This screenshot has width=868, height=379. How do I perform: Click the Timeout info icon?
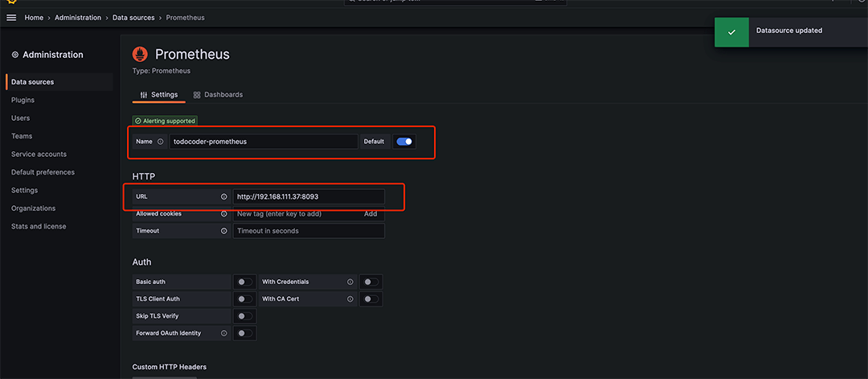pyautogui.click(x=224, y=231)
